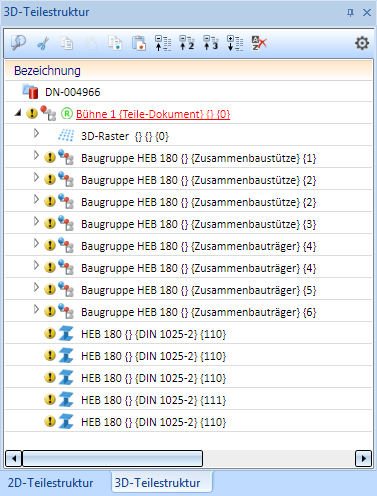Click the horizontal scrollbar right arrow
Viewport: 377px width, 496px height.
point(363,459)
